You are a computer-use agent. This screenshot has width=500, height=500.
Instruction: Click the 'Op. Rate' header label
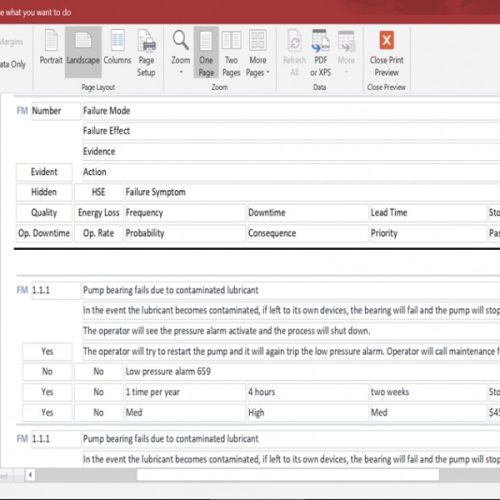[x=99, y=234]
